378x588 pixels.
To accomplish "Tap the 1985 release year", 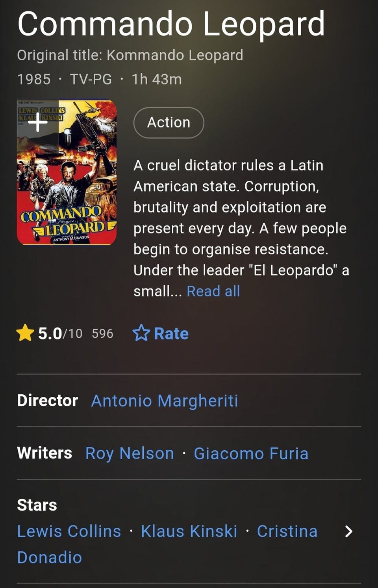I will click(34, 79).
